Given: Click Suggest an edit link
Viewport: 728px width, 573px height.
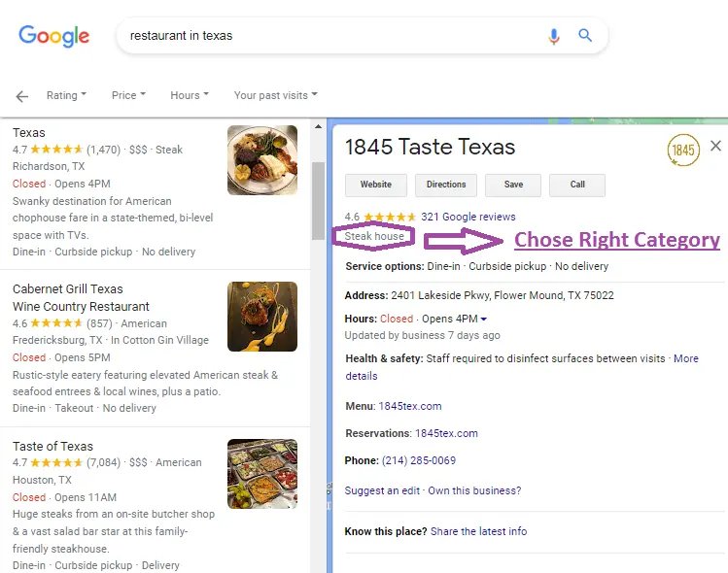Looking at the screenshot, I should point(382,490).
